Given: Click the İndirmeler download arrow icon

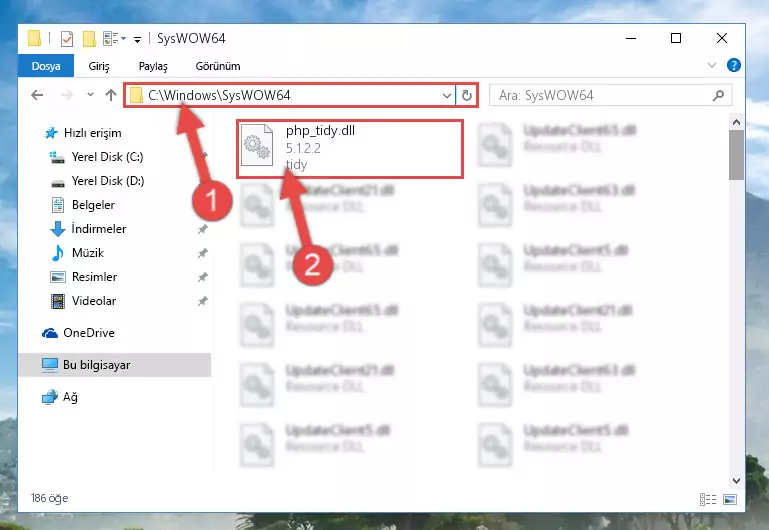Looking at the screenshot, I should point(58,229).
